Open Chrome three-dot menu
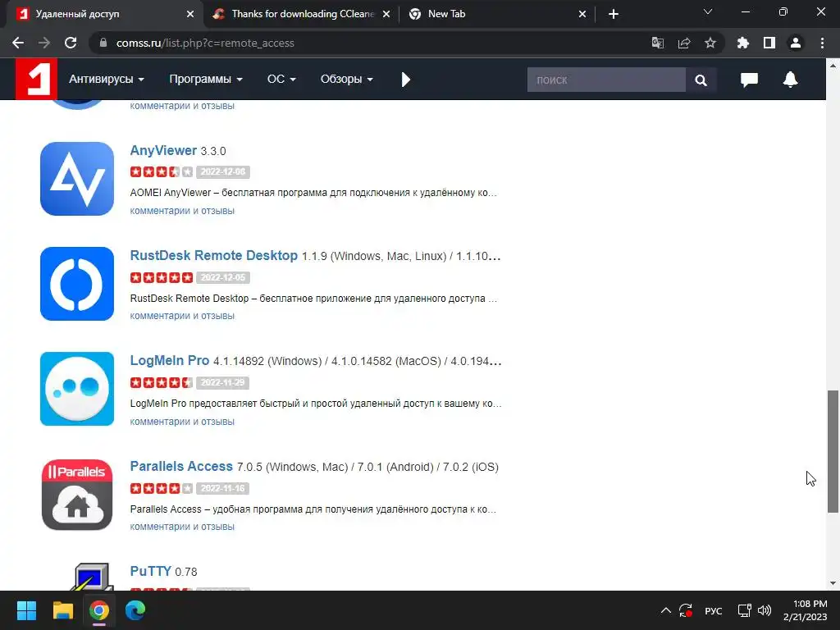This screenshot has width=840, height=630. click(822, 43)
